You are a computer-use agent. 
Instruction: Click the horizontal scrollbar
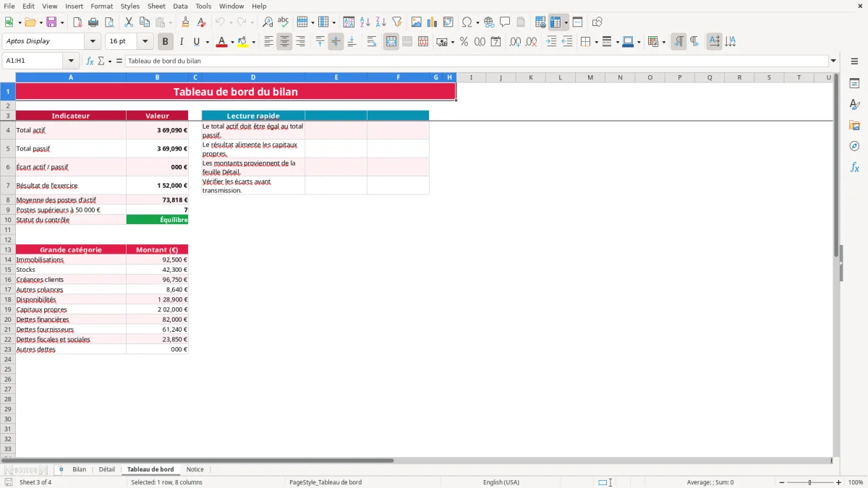pos(417,461)
